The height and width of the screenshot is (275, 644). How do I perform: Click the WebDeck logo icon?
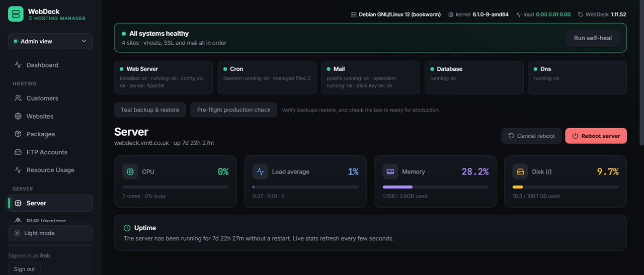pyautogui.click(x=16, y=14)
